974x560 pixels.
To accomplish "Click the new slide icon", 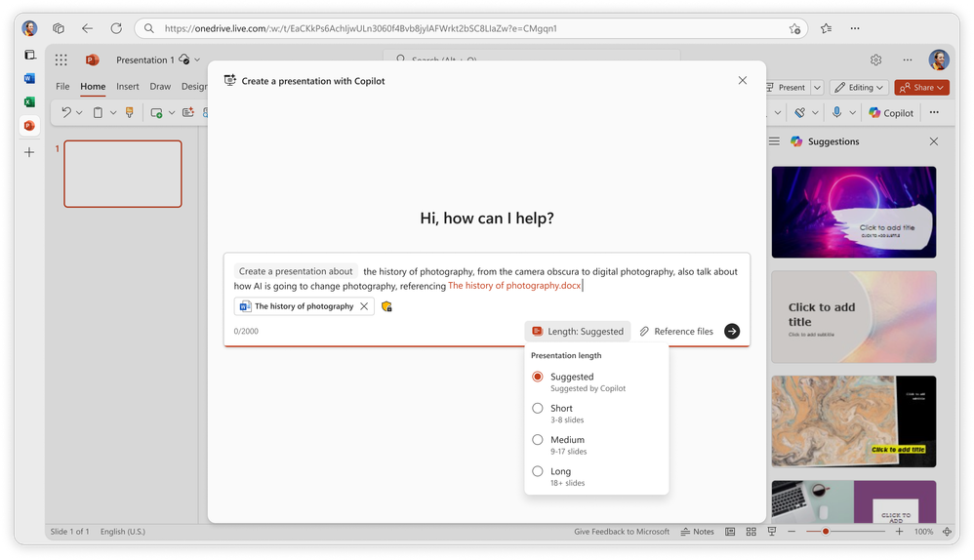I will [x=156, y=112].
